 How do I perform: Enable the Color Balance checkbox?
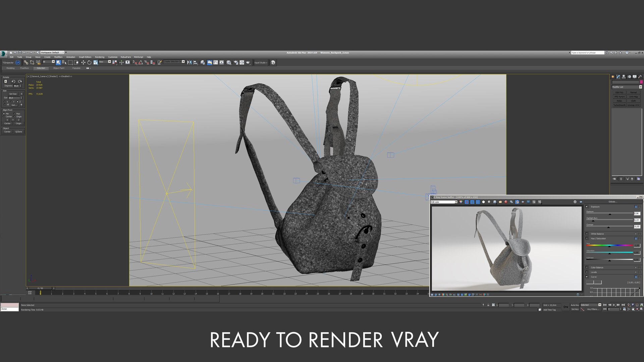coord(587,267)
